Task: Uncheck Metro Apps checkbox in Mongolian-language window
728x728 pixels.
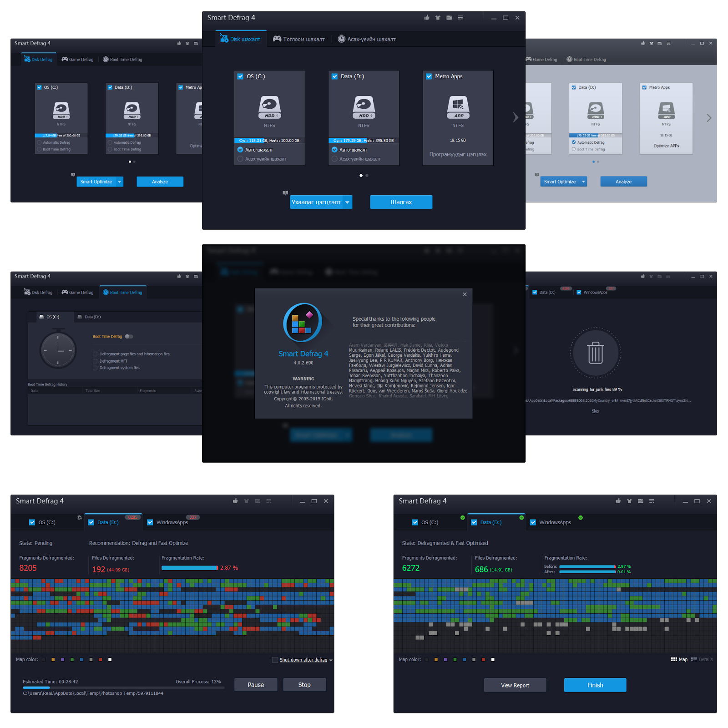Action: pos(429,76)
